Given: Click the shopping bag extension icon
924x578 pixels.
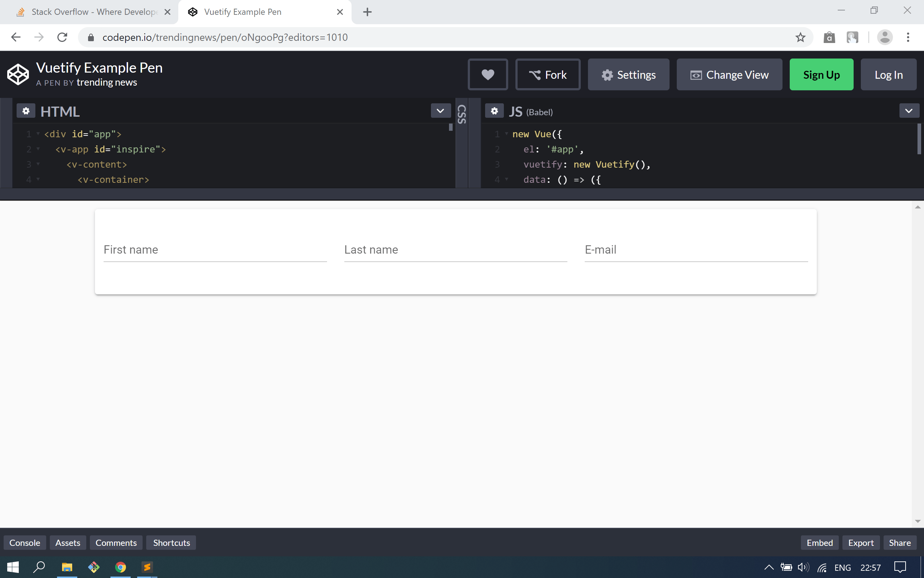Looking at the screenshot, I should [829, 37].
